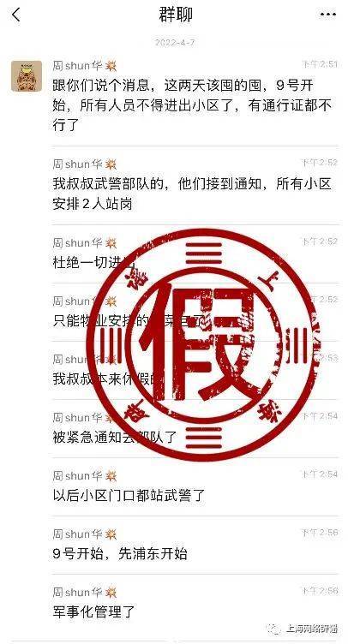Tap the WeChat watermark logo icon

[x=273, y=629]
